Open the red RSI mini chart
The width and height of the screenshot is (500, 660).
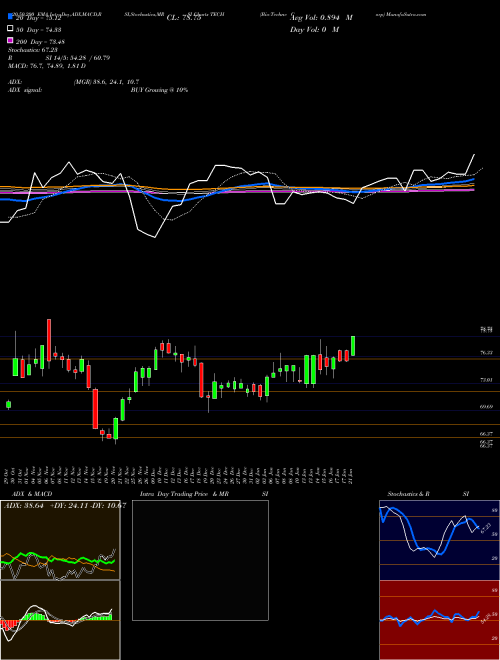pyautogui.click(x=439, y=620)
